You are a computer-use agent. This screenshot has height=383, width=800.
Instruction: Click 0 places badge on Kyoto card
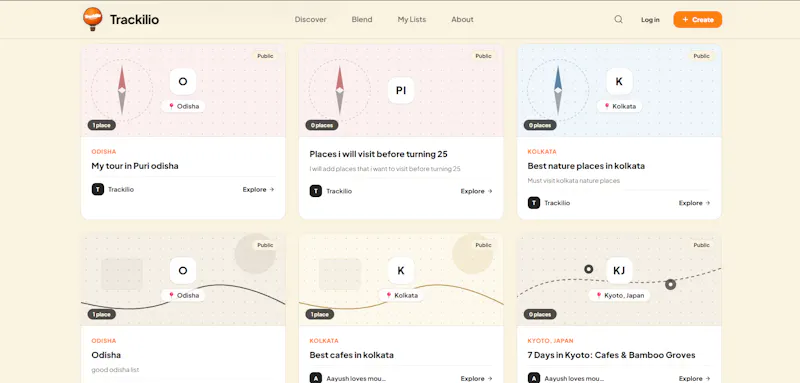[540, 314]
